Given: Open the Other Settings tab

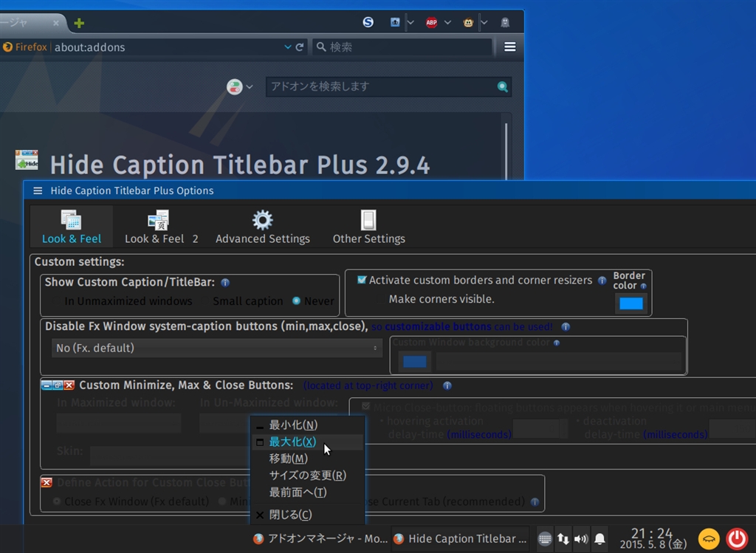Looking at the screenshot, I should click(x=368, y=227).
